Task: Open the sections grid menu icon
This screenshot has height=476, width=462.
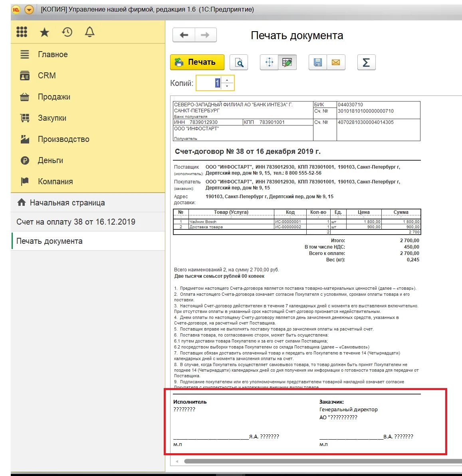Action: [x=22, y=32]
